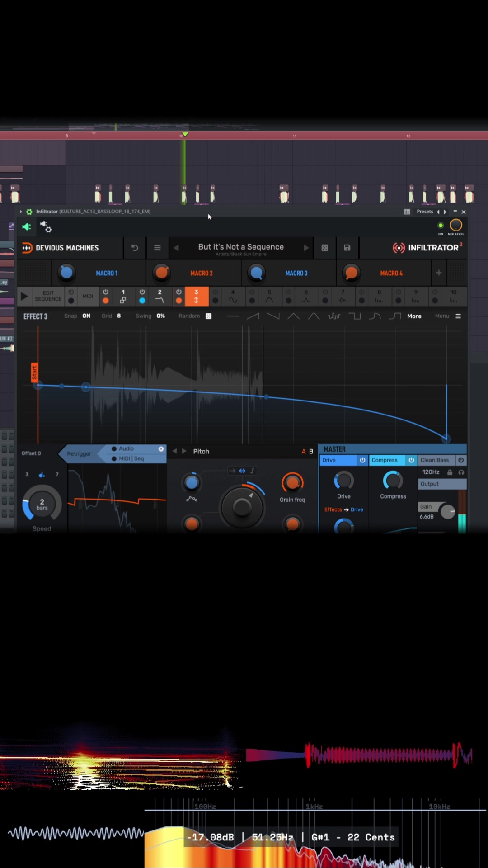488x868 pixels.
Task: Toggle the Drive power button in Master
Action: pos(362,460)
